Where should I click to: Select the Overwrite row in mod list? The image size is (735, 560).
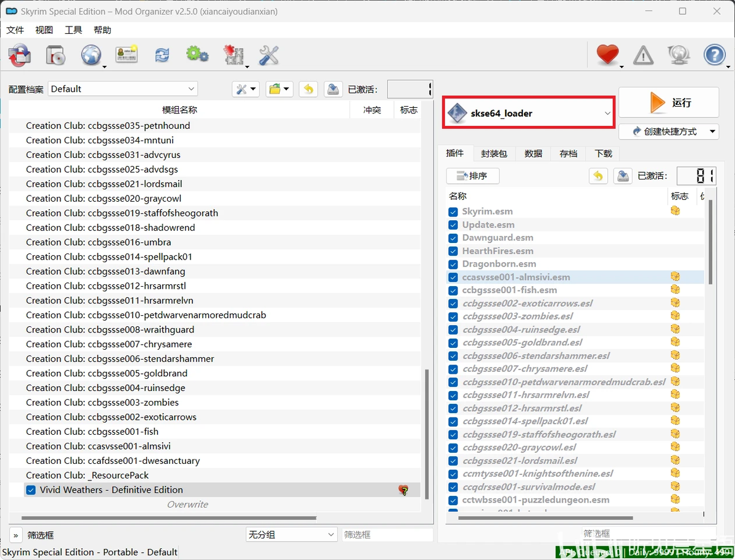215,504
